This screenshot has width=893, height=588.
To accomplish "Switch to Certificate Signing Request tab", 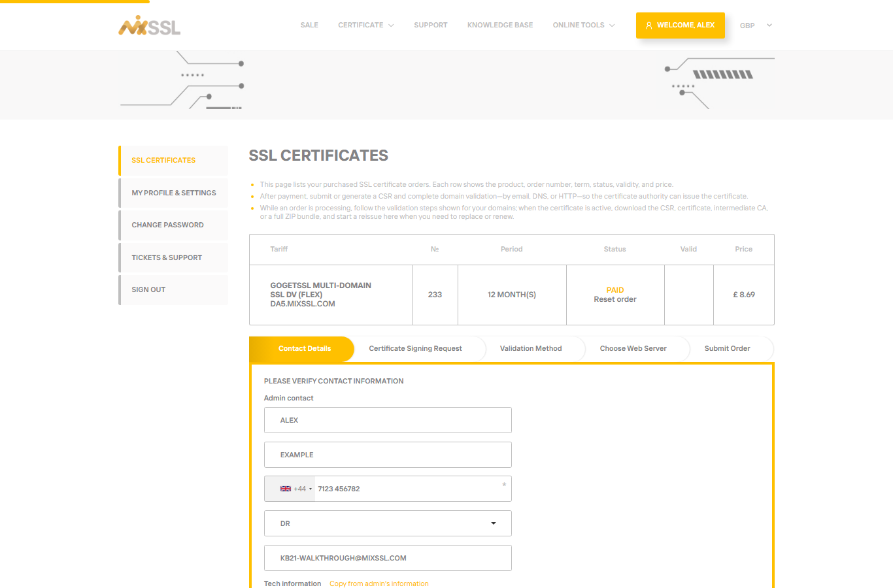I will [x=415, y=348].
